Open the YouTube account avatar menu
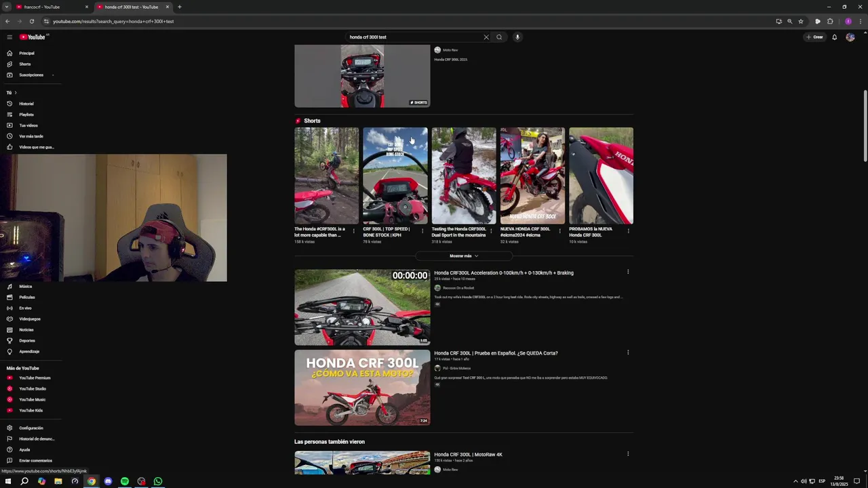The image size is (868, 488). [x=850, y=37]
